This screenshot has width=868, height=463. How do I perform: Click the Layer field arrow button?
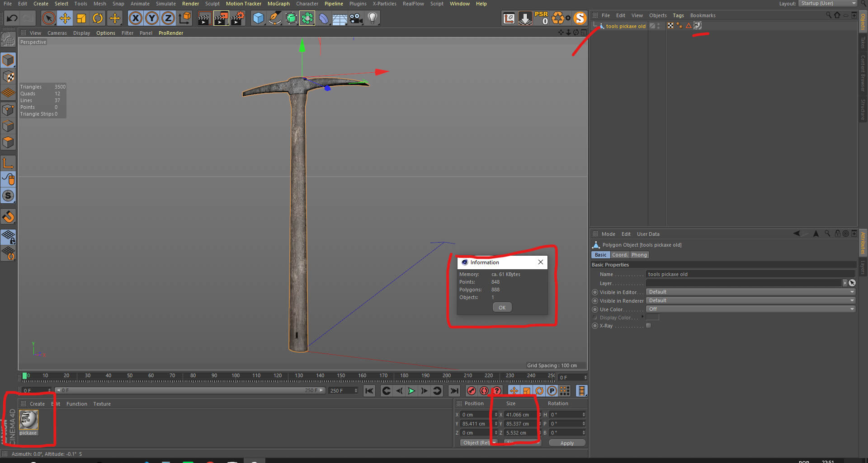pyautogui.click(x=844, y=283)
